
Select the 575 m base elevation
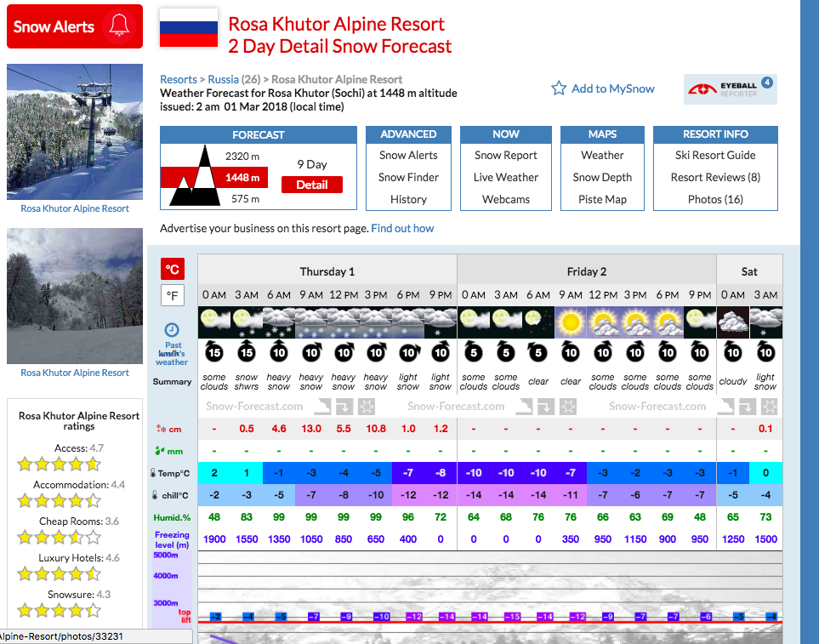[245, 199]
